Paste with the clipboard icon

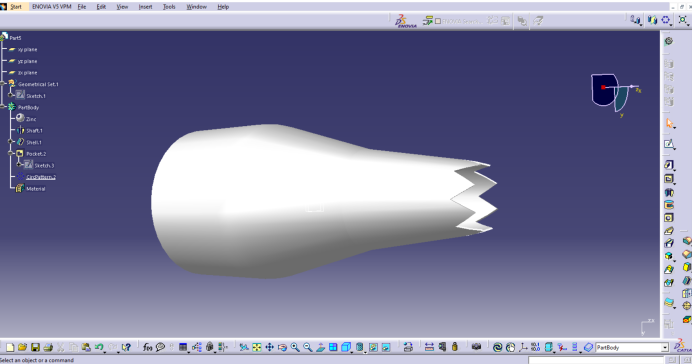(x=86, y=347)
